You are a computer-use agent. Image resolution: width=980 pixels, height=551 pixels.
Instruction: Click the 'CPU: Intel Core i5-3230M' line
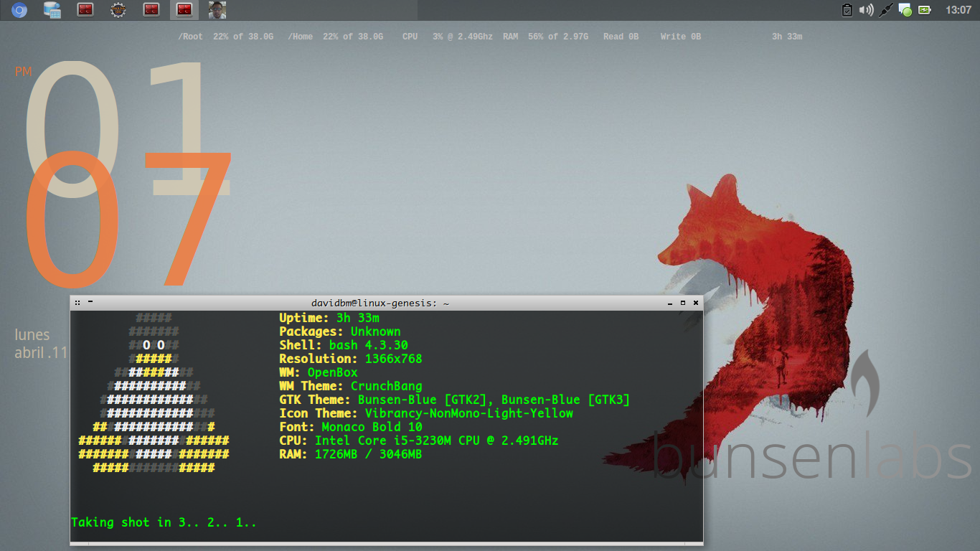pyautogui.click(x=419, y=441)
